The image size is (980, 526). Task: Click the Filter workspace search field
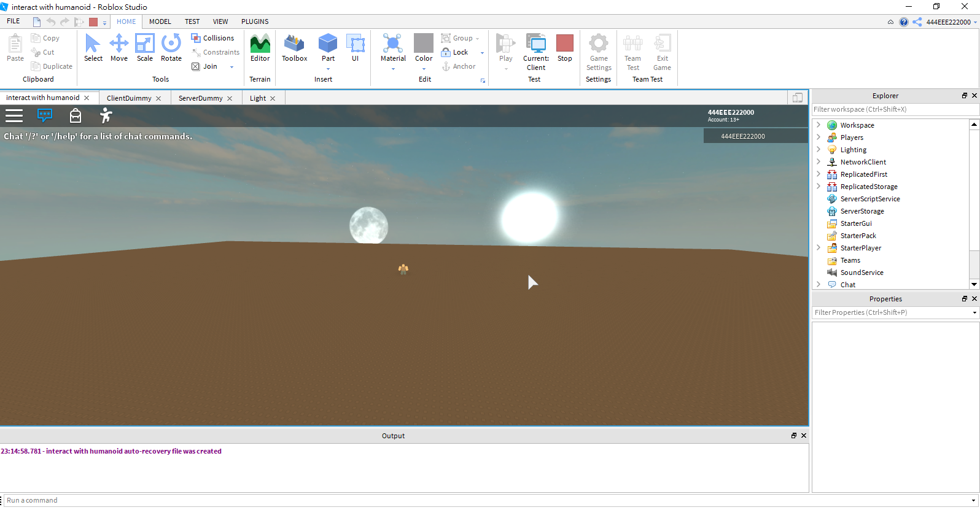click(x=895, y=109)
